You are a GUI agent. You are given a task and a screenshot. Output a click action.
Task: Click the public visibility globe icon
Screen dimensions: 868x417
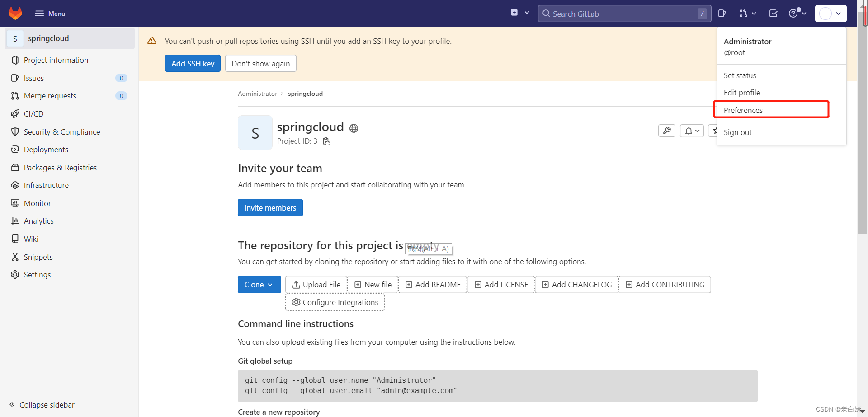pyautogui.click(x=354, y=128)
